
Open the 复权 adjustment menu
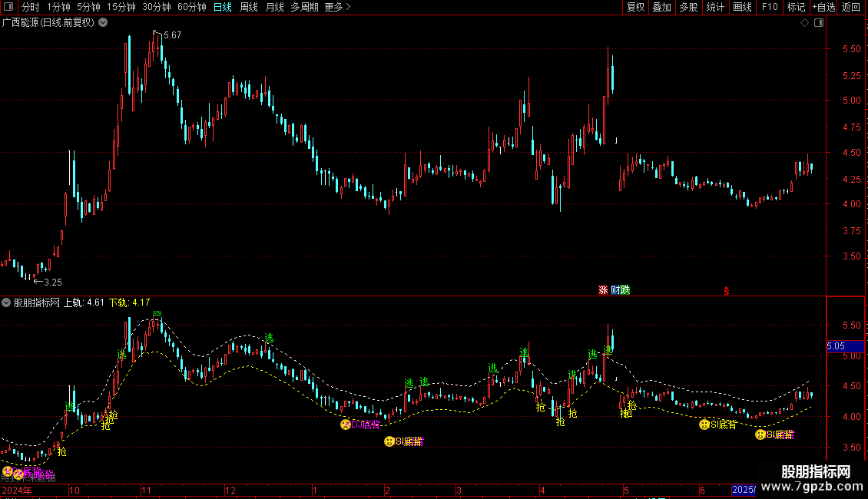635,7
